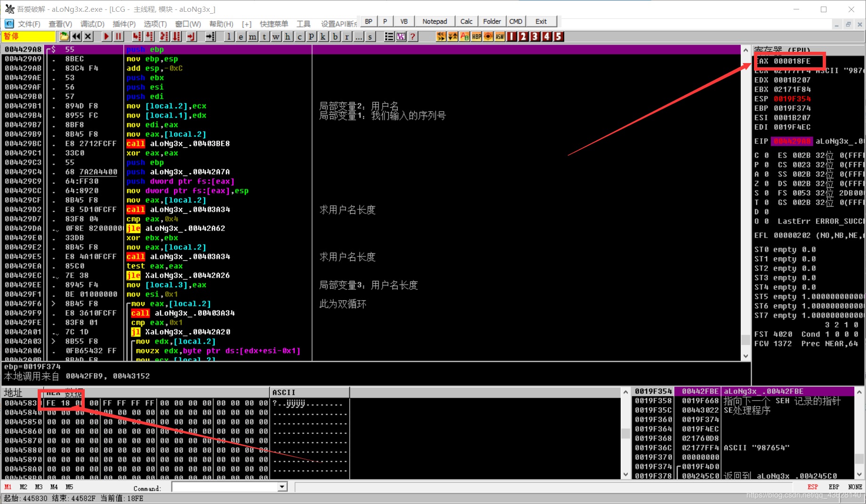866x504 pixels.
Task: Pause execution with the red pause icon
Action: (119, 37)
